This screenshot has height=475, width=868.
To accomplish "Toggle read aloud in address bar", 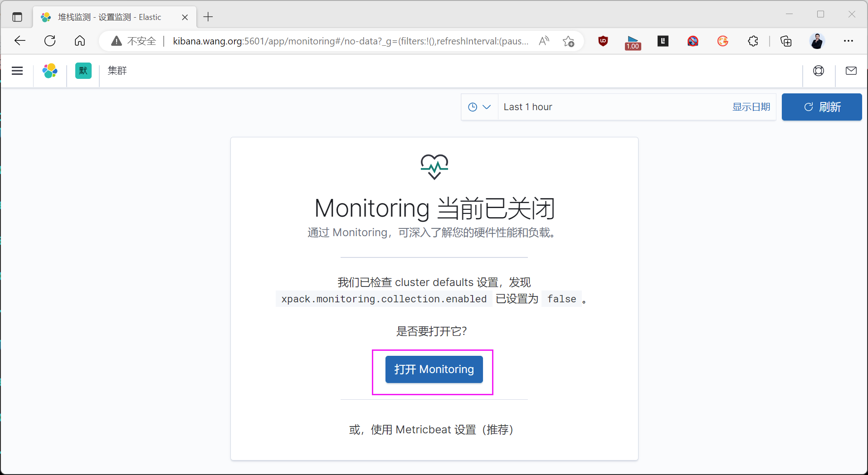I will (x=544, y=41).
